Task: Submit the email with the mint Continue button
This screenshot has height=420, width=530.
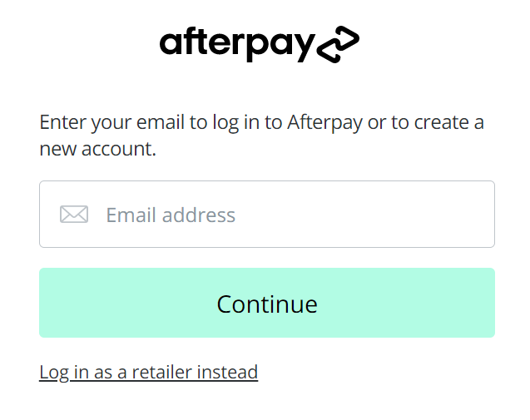Action: 267,303
